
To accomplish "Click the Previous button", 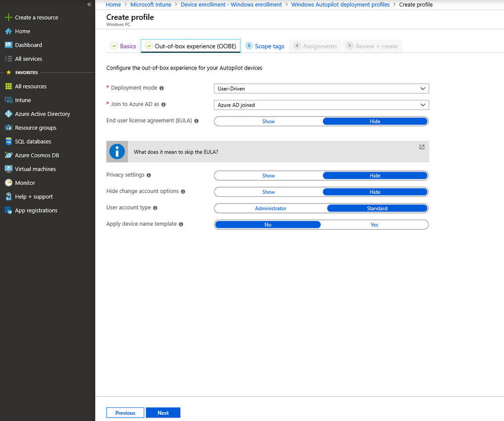I will pos(125,412).
